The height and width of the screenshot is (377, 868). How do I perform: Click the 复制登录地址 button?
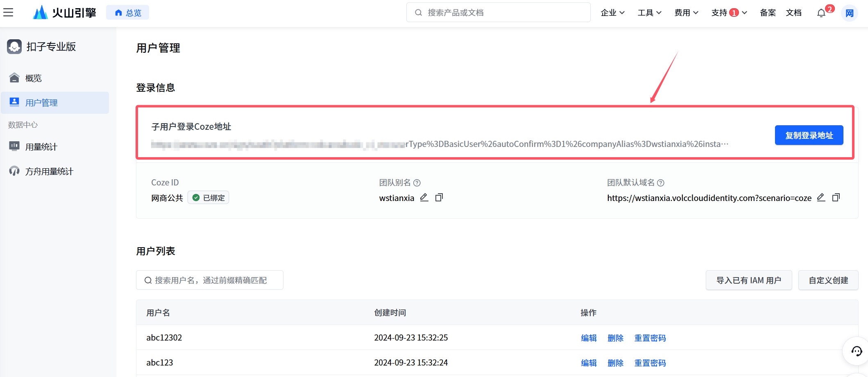(809, 135)
